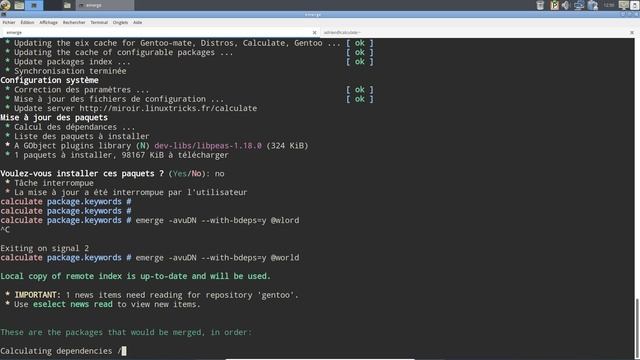Click the miroir.linuxtricks.fr/calculate URL
Image resolution: width=640 pixels, height=360 pixels.
[168, 108]
